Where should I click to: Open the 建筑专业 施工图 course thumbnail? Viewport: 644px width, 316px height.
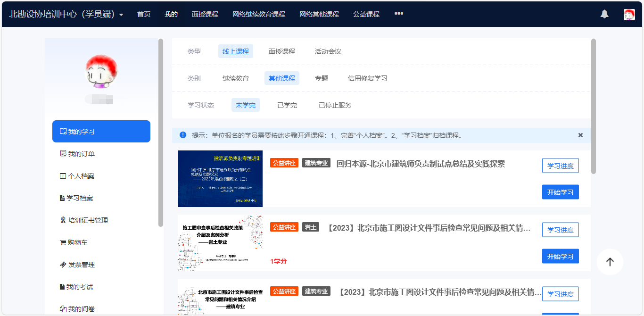point(220,297)
